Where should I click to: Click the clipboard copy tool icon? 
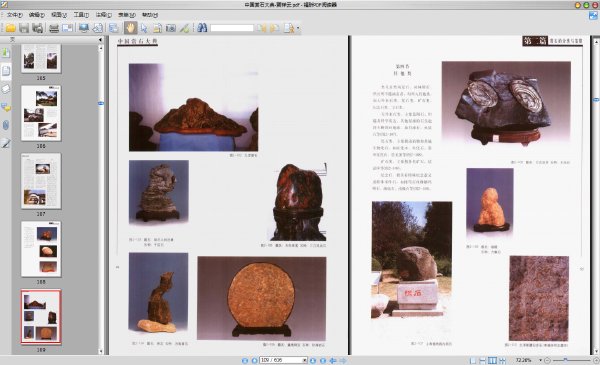[157, 28]
